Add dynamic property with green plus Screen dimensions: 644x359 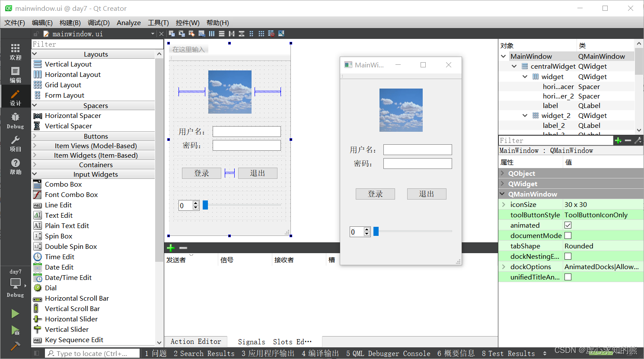(x=618, y=140)
